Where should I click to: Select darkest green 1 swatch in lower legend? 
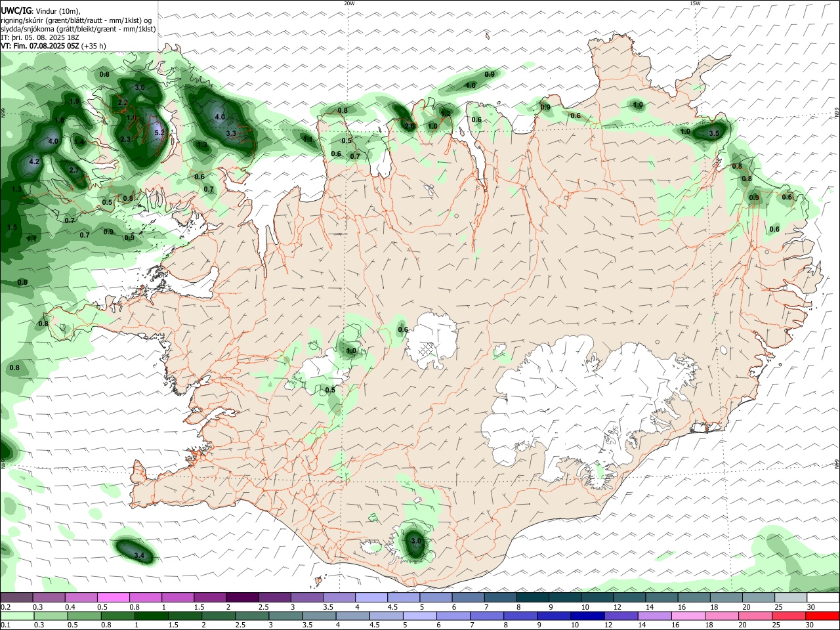coord(152,616)
